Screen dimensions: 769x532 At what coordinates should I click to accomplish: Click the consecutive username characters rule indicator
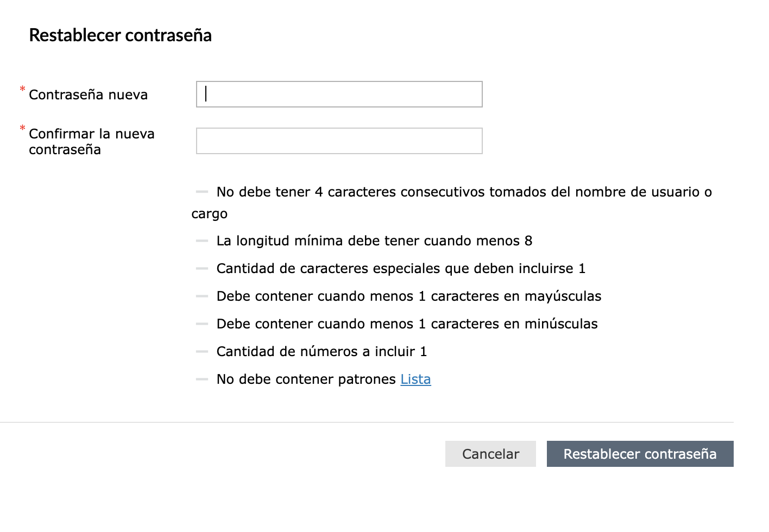coord(202,192)
